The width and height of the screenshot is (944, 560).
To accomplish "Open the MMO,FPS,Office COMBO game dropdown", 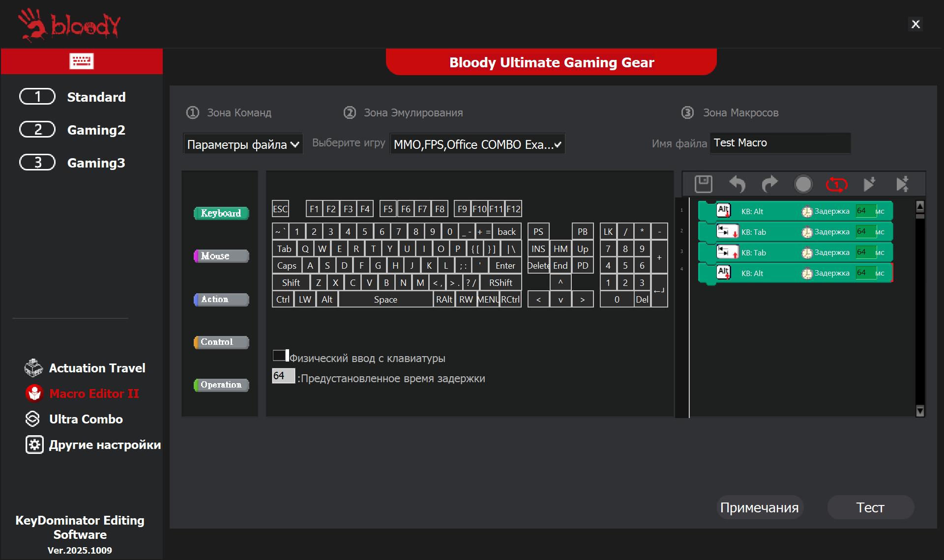I will tap(477, 144).
